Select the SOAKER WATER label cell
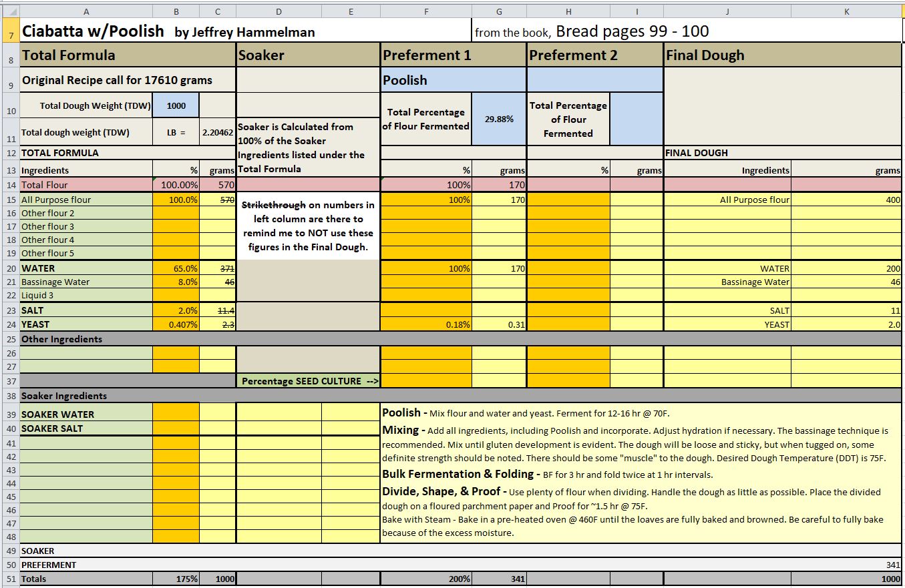This screenshot has height=588, width=905. coord(86,414)
